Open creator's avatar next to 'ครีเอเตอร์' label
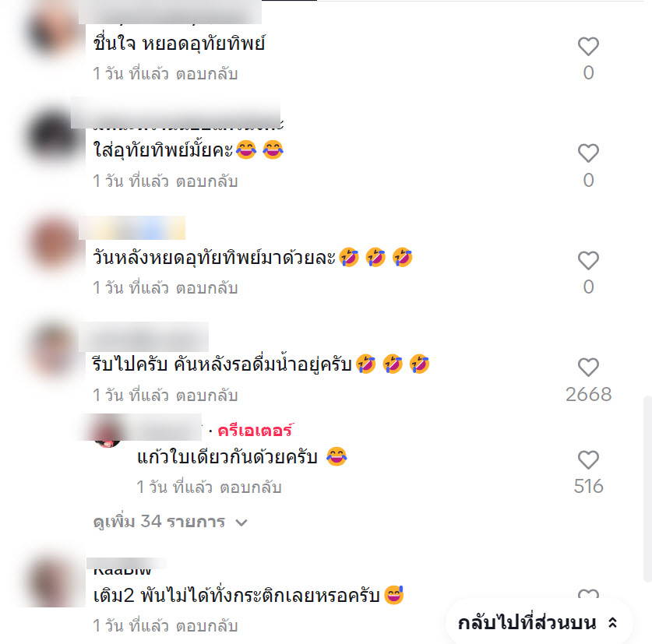Viewport: 652px width, 644px height. [107, 432]
